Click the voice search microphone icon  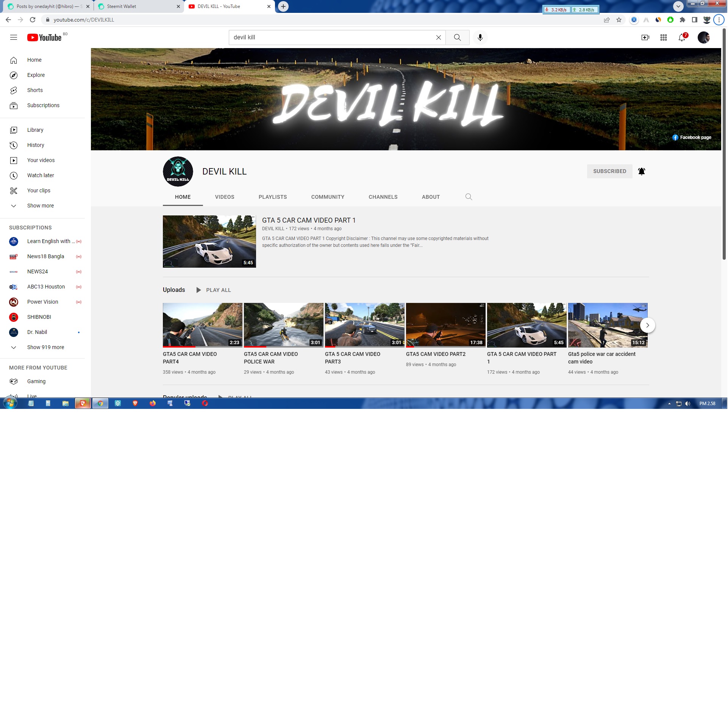point(480,37)
